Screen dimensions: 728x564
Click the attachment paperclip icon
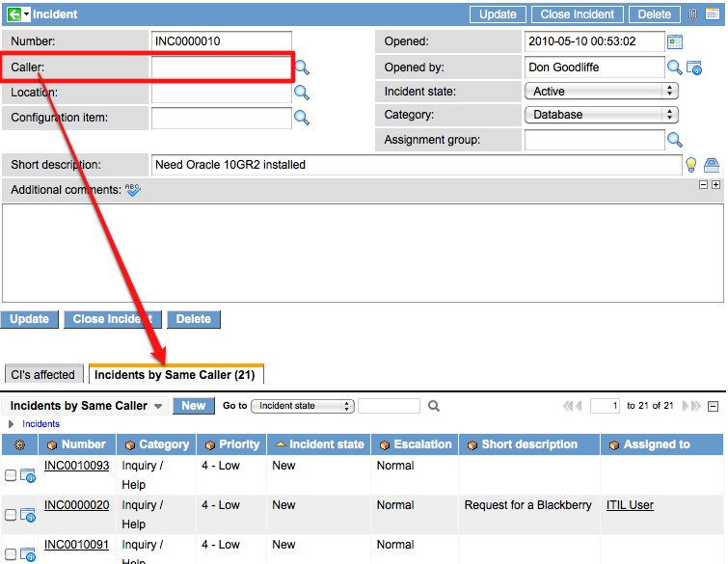click(692, 14)
